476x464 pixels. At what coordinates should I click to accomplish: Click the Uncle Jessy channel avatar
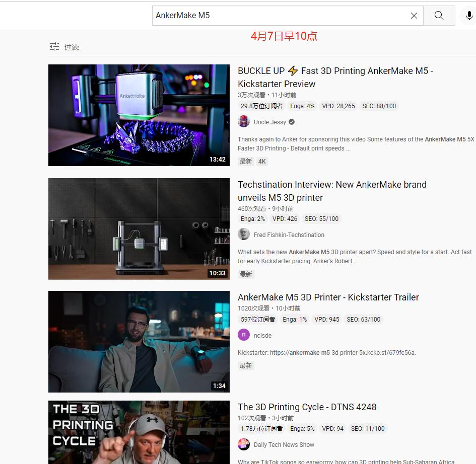243,122
